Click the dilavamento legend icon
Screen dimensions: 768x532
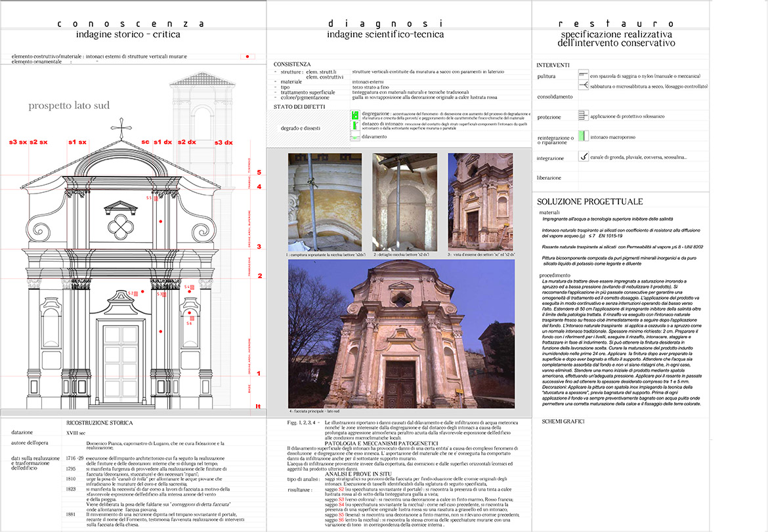[354, 136]
